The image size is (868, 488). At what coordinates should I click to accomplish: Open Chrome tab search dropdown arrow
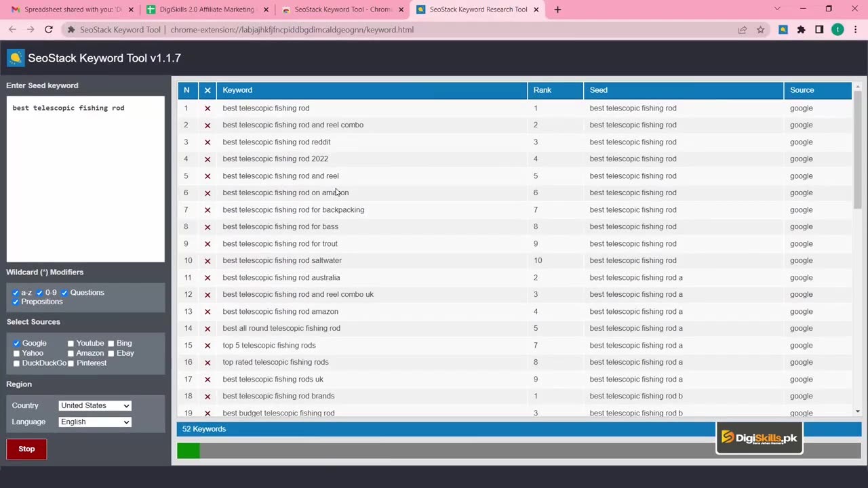[x=777, y=9]
